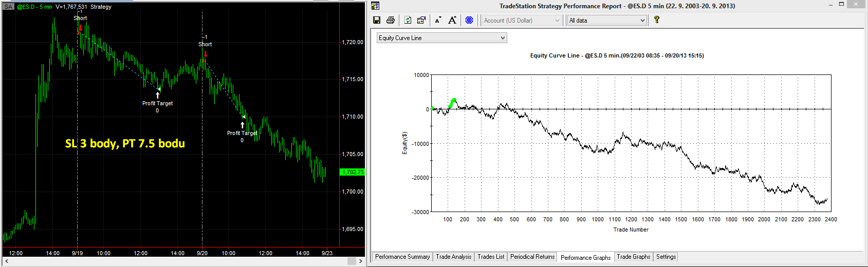This screenshot has width=868, height=267.
Task: Go to the Periodical Returns tab
Action: pyautogui.click(x=532, y=257)
